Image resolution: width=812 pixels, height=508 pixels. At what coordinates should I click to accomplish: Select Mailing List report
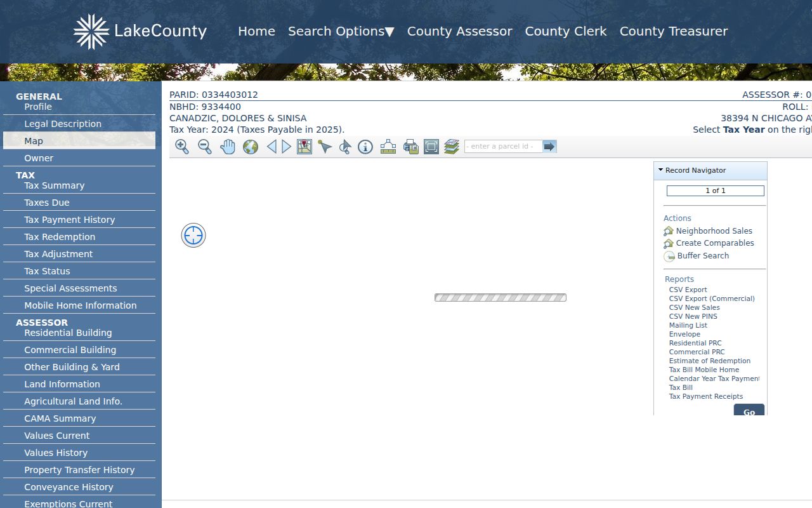(x=688, y=325)
